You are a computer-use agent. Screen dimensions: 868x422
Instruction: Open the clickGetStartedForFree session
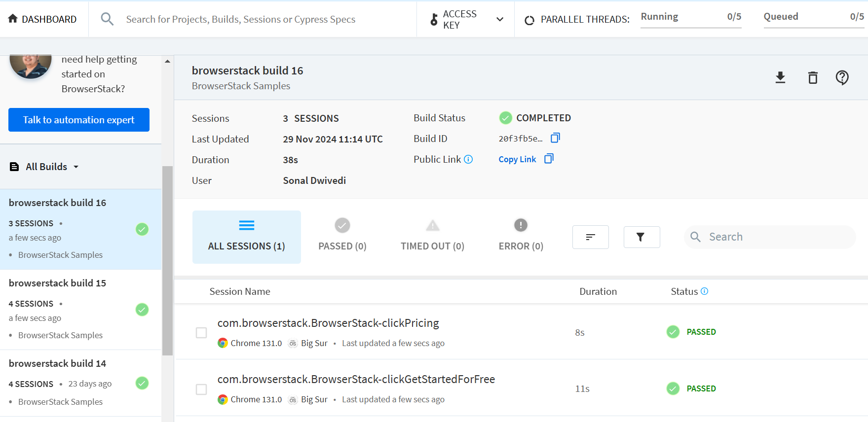tap(356, 379)
